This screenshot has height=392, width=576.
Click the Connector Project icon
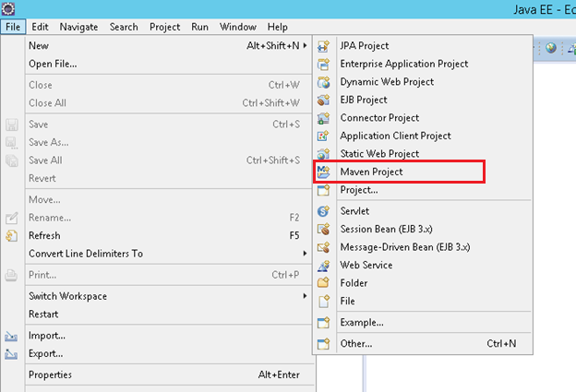[323, 118]
